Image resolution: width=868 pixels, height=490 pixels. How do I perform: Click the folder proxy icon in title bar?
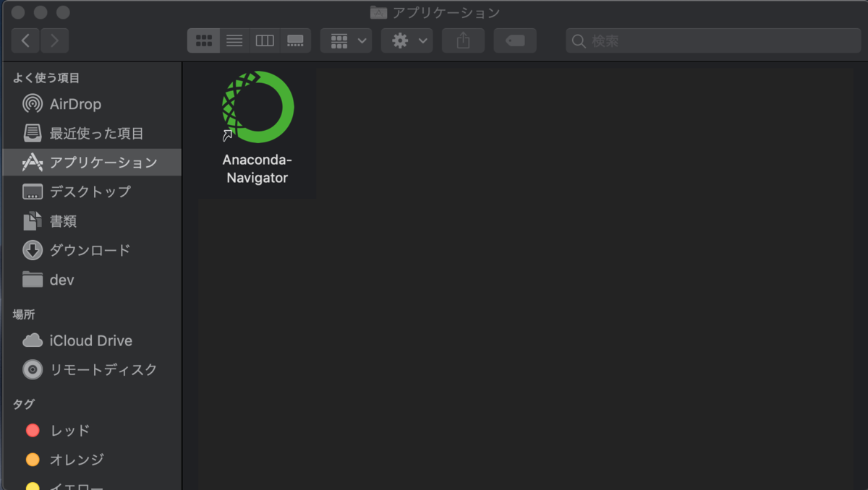pos(378,12)
